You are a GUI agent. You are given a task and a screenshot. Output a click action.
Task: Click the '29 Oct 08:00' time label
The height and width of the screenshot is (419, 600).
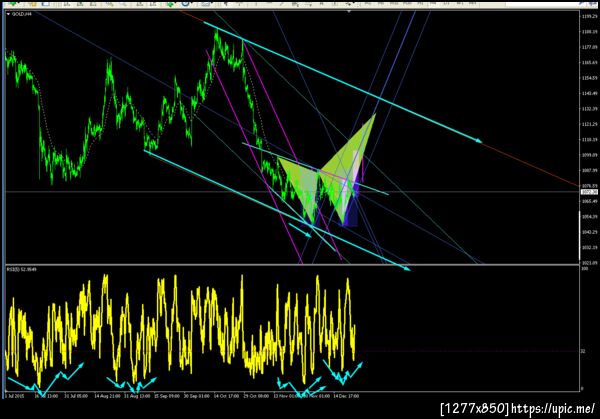[x=256, y=396]
